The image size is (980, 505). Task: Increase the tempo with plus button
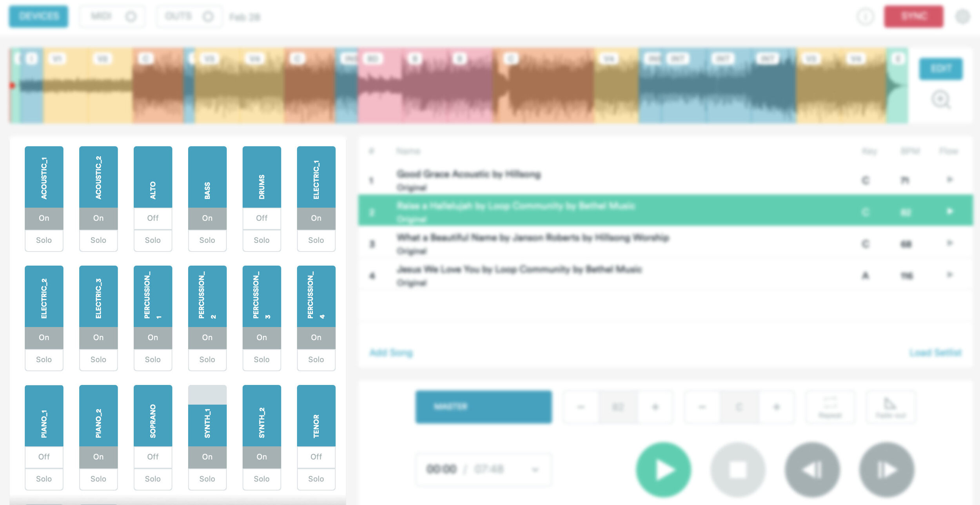pyautogui.click(x=655, y=407)
